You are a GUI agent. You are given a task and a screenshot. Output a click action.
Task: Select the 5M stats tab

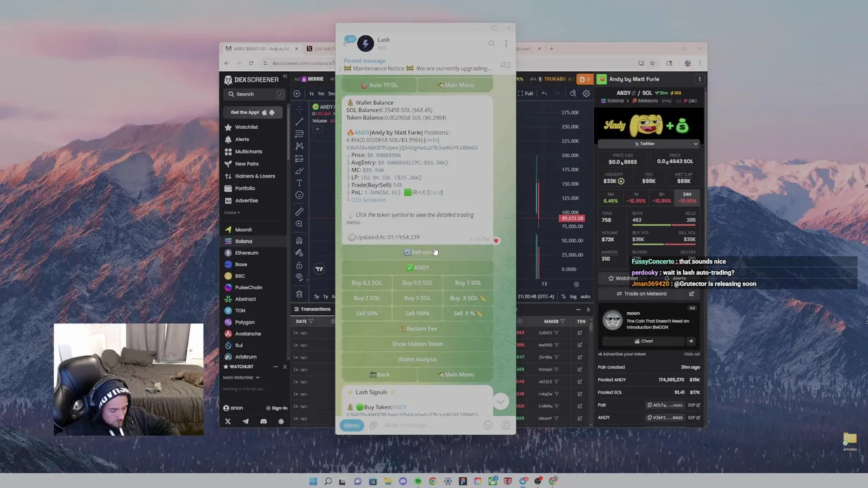[611, 197]
